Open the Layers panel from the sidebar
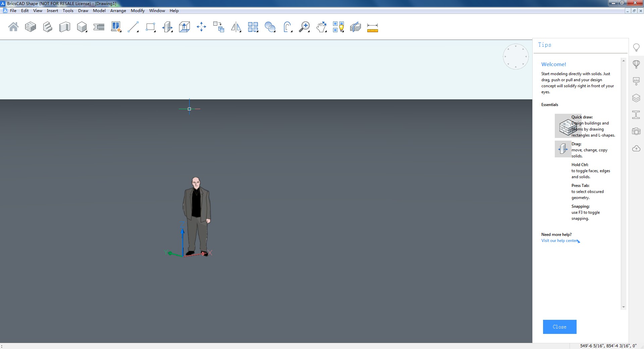This screenshot has width=644, height=349. tap(636, 98)
